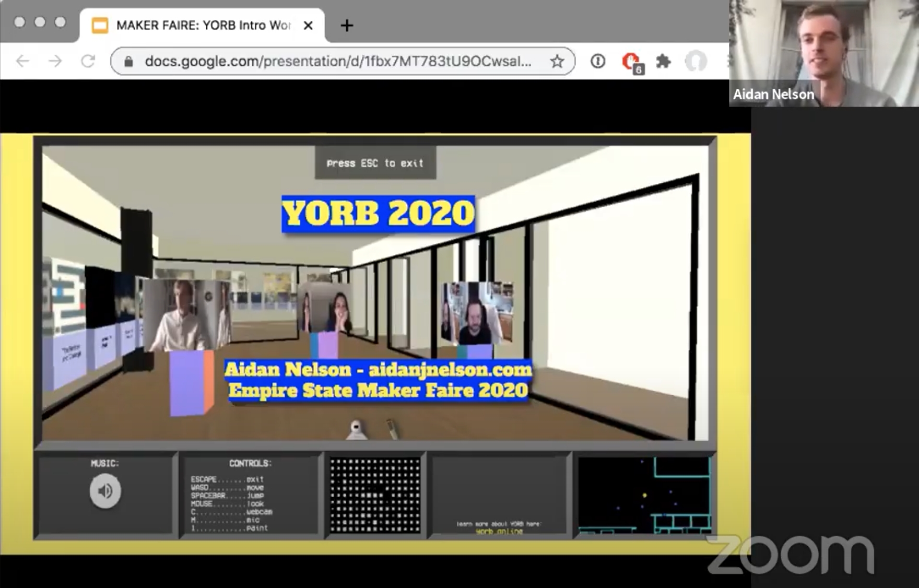Open the browser profile avatar
Image resolution: width=919 pixels, height=588 pixels.
click(696, 62)
